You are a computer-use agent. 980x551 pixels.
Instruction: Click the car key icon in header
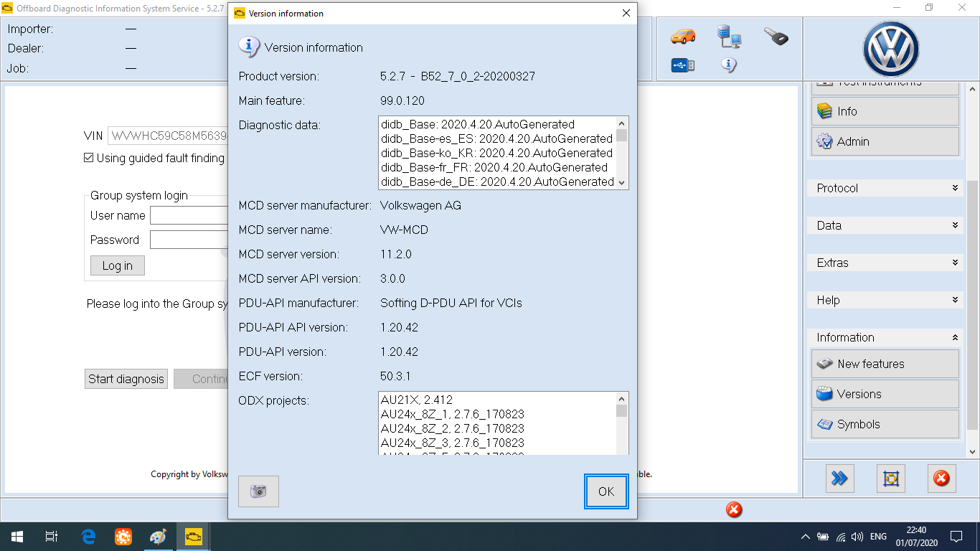tap(776, 36)
